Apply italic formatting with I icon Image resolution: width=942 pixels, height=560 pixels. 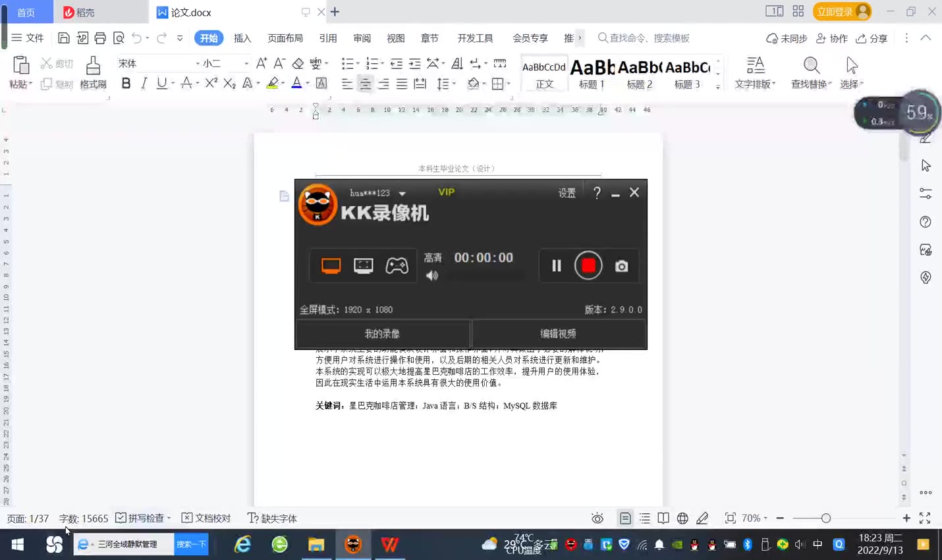144,84
